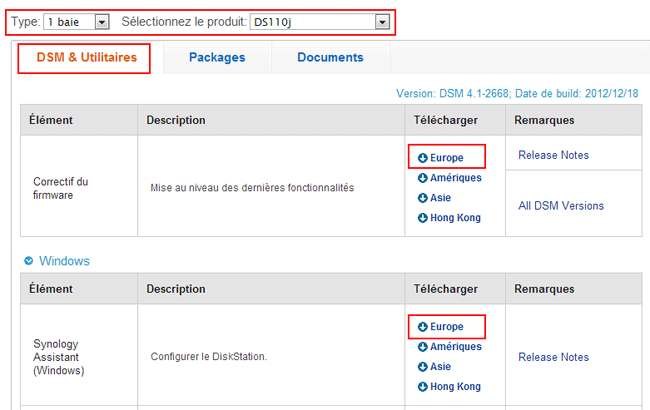Download Synology Assistant via Asie text link
Screen dimensions: 650x410
point(440,367)
